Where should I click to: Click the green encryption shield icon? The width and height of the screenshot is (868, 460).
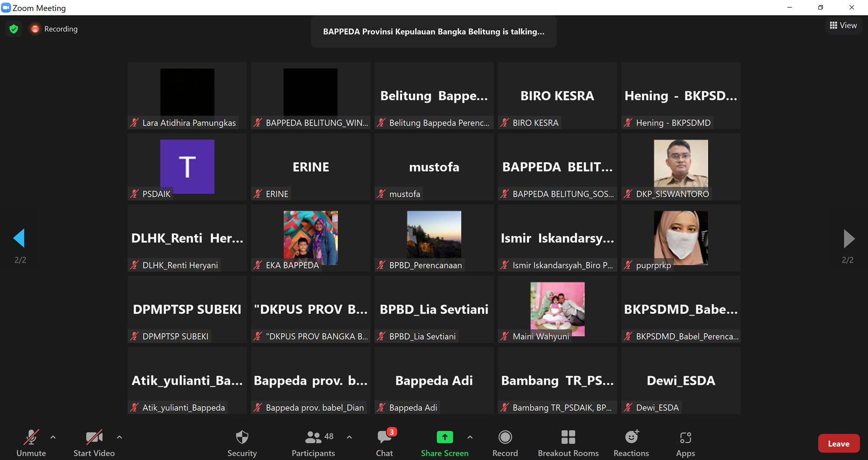(14, 29)
